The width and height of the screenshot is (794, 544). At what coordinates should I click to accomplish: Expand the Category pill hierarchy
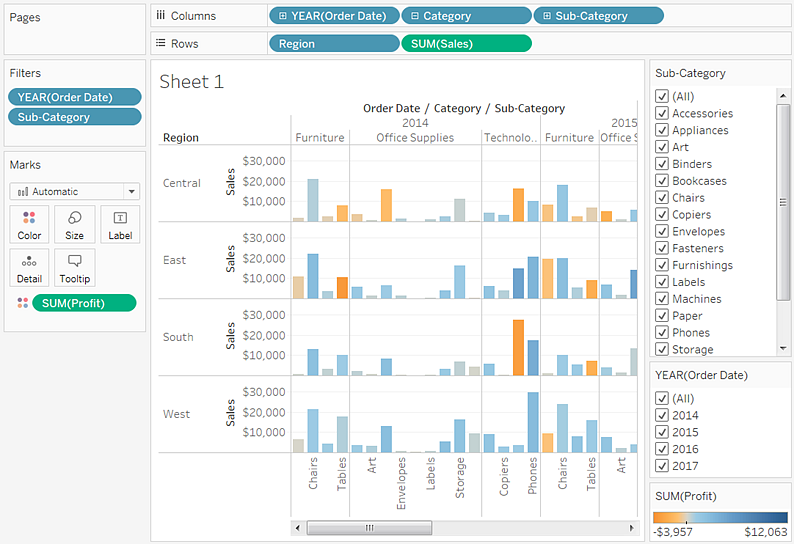coord(415,16)
